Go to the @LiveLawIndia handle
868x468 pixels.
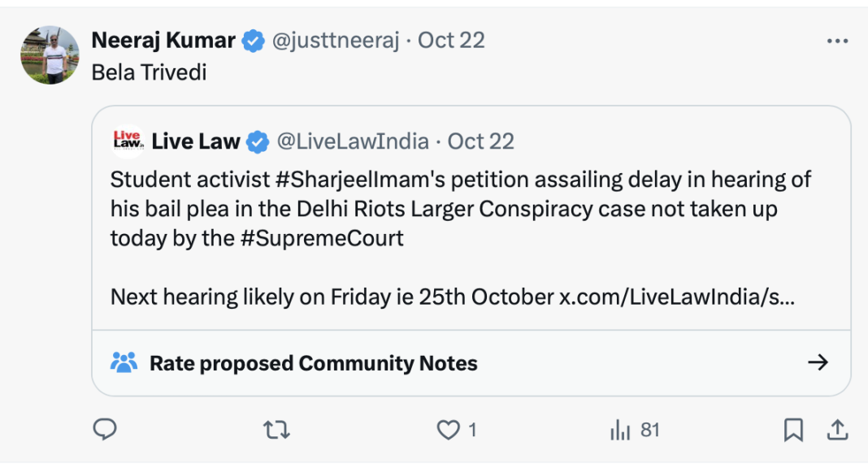(353, 141)
